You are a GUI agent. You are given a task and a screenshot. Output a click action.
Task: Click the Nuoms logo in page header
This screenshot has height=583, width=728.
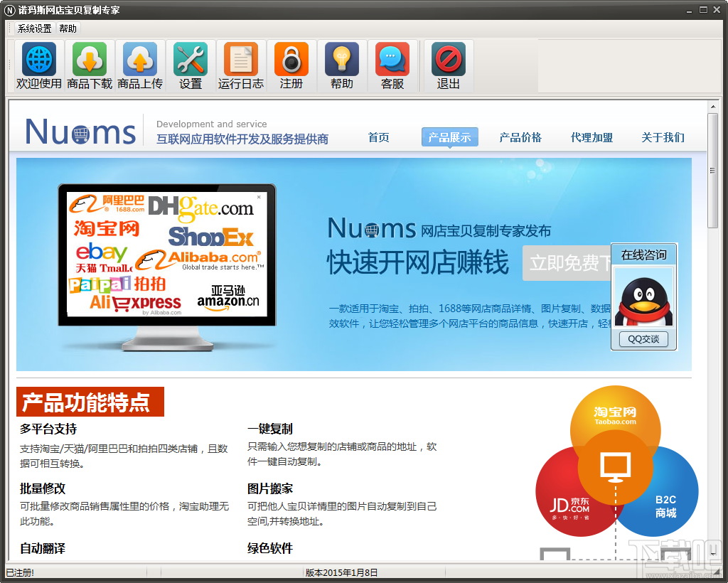[80, 132]
